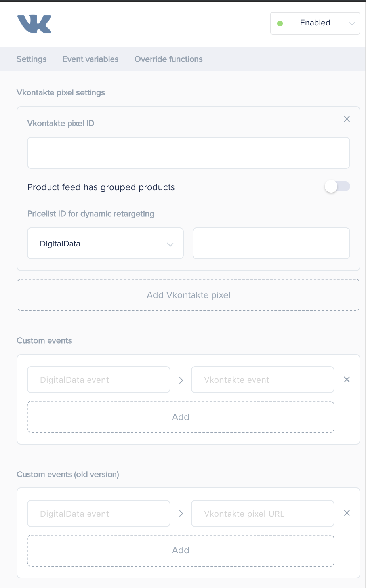The image size is (366, 588).
Task: Click the Add Vkontakte pixel button
Action: (x=189, y=295)
